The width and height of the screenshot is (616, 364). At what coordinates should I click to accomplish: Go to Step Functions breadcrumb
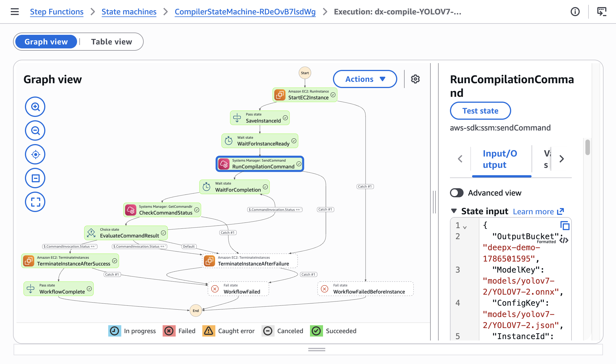click(57, 12)
